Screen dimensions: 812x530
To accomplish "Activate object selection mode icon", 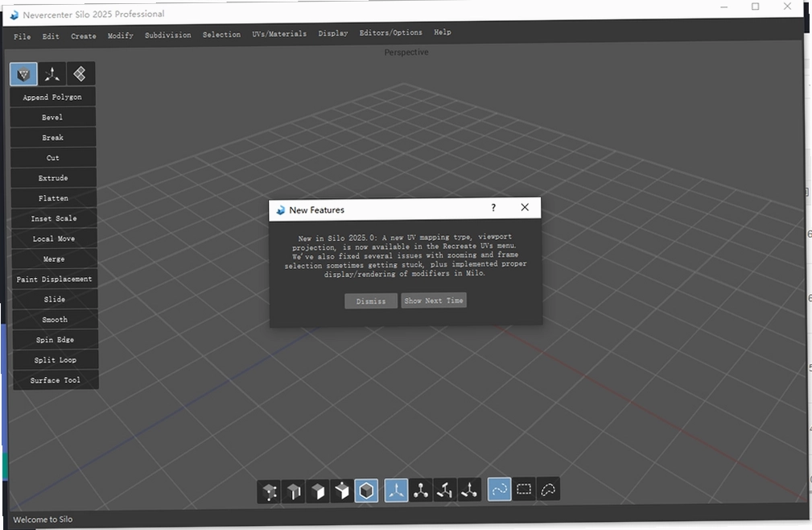I will (366, 490).
